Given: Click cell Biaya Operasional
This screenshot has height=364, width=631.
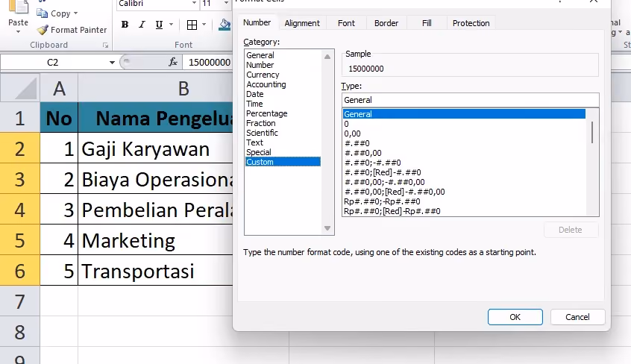Looking at the screenshot, I should [x=155, y=179].
